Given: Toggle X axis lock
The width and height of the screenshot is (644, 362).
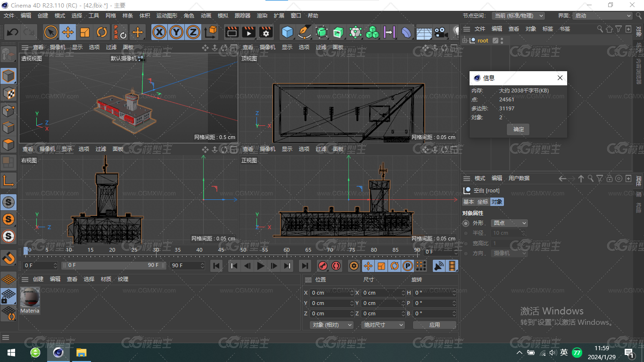Looking at the screenshot, I should click(160, 32).
